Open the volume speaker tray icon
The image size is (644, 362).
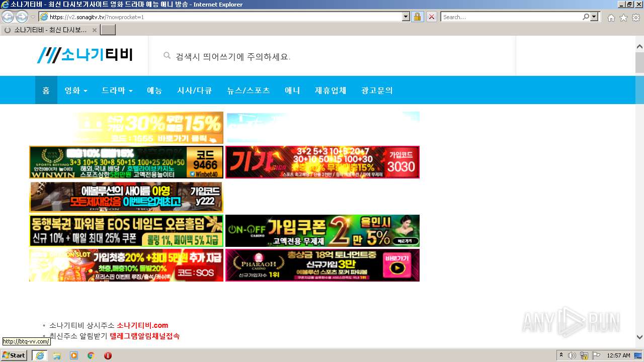[572, 355]
